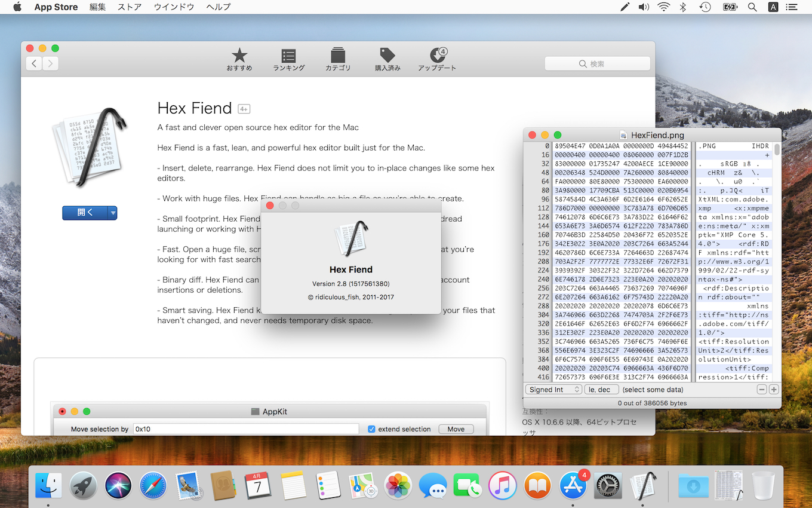
Task: Expand the arrow beside the 開く button
Action: (x=112, y=213)
